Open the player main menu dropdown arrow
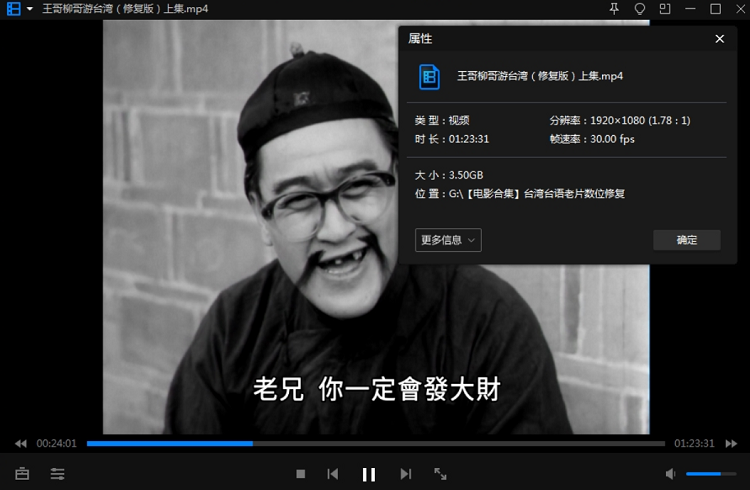Image resolution: width=750 pixels, height=490 pixels. pos(30,9)
